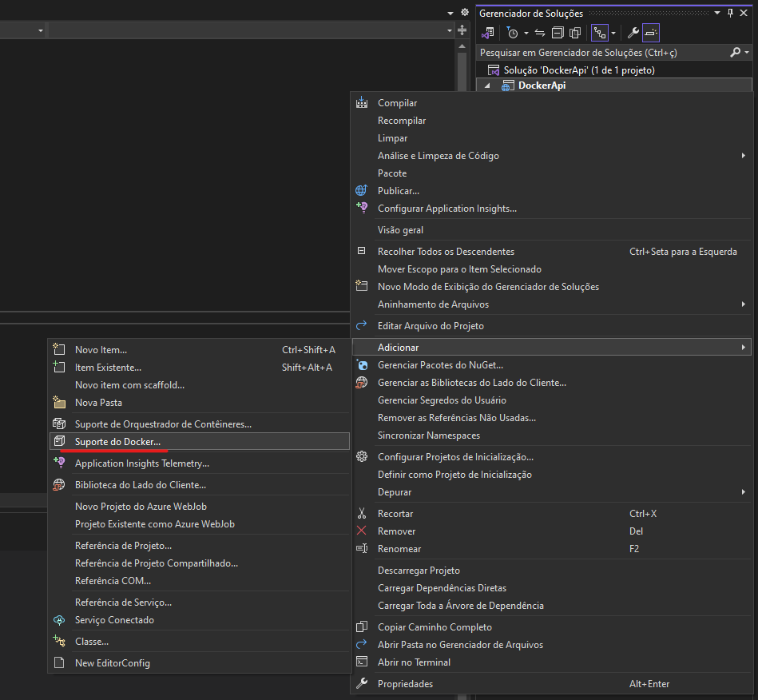The height and width of the screenshot is (700, 758).
Task: Expand the Depurar submenu
Action: coord(552,492)
